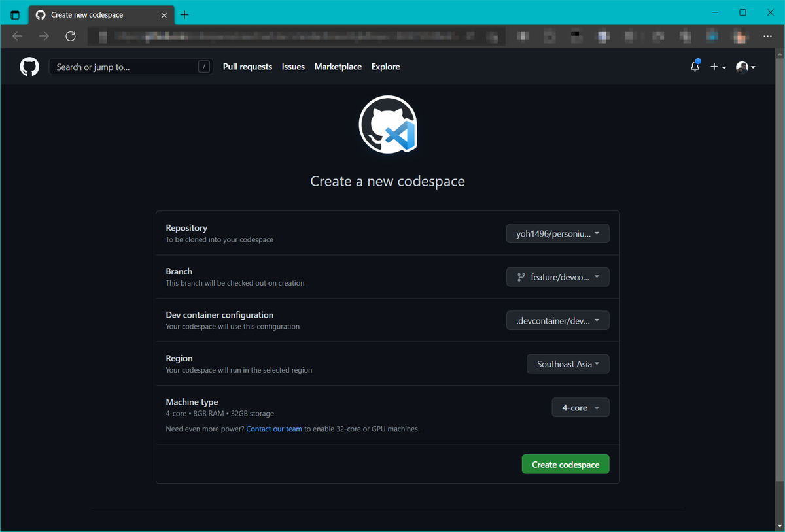Image resolution: width=785 pixels, height=532 pixels.
Task: Open the user avatar menu
Action: (746, 67)
